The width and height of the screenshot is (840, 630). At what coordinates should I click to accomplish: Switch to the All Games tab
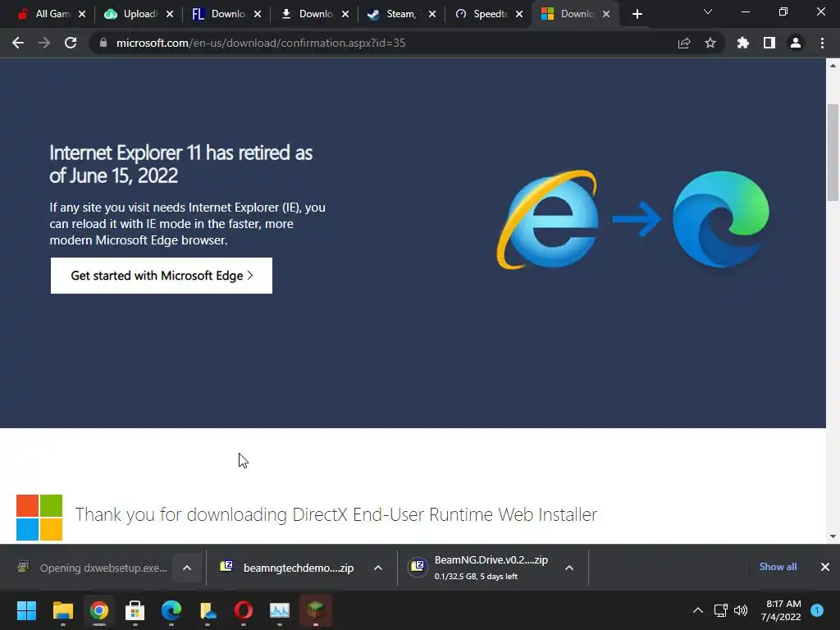pyautogui.click(x=45, y=14)
